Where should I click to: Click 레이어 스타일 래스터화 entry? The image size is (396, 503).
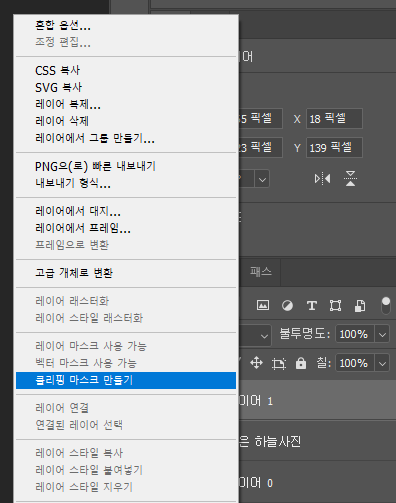[126, 318]
